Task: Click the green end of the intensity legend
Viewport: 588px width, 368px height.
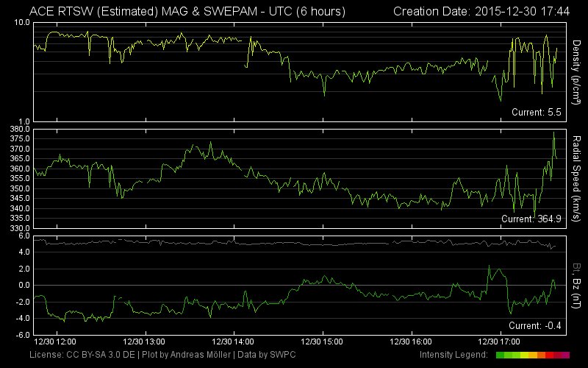Action: [501, 355]
